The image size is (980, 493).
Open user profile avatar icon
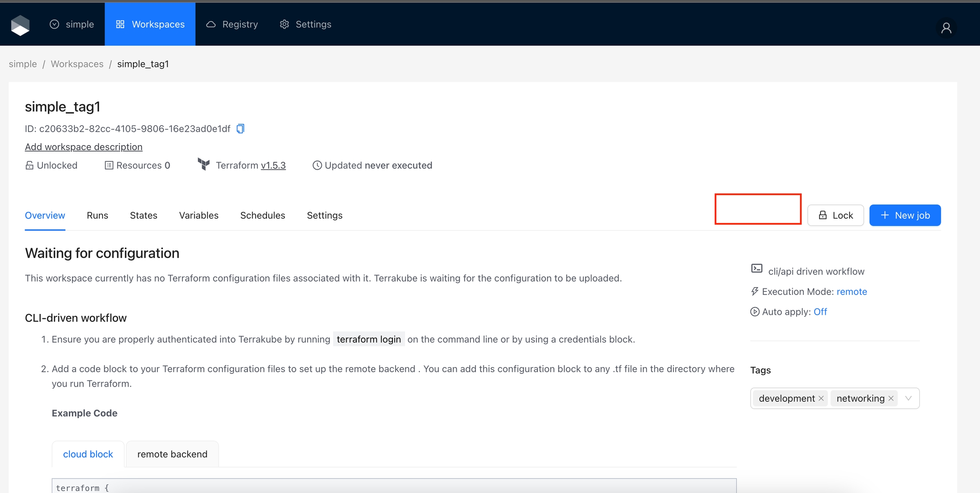pyautogui.click(x=946, y=28)
